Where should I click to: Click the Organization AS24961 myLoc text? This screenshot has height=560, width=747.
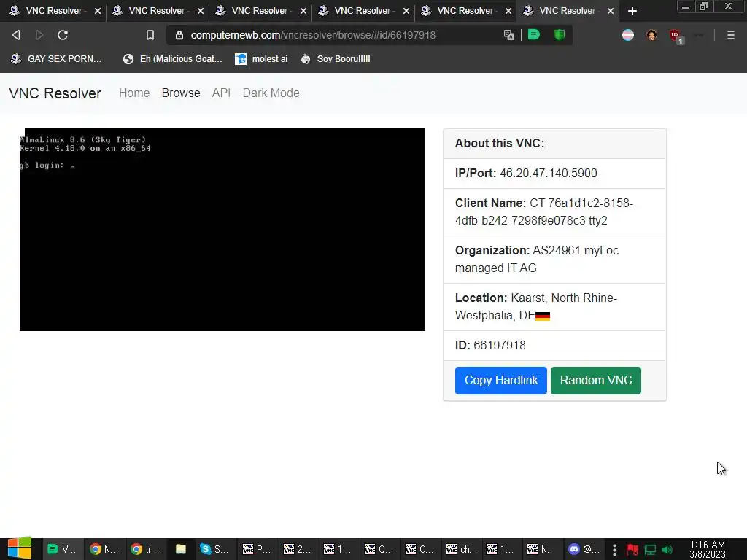[x=536, y=259]
